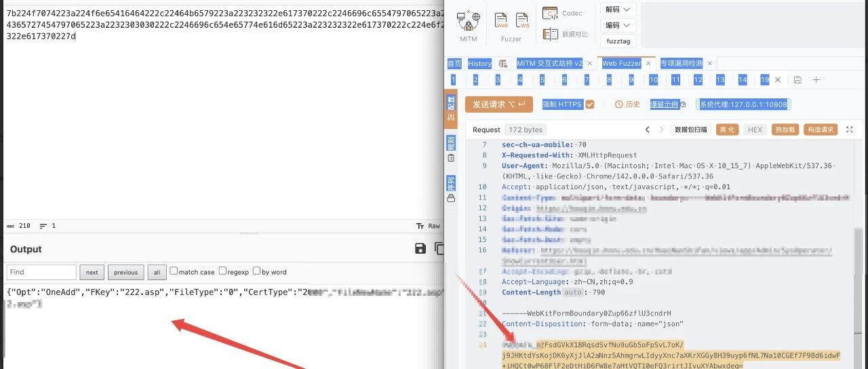The width and height of the screenshot is (868, 369).
Task: Switch to HEX view button
Action: point(755,130)
